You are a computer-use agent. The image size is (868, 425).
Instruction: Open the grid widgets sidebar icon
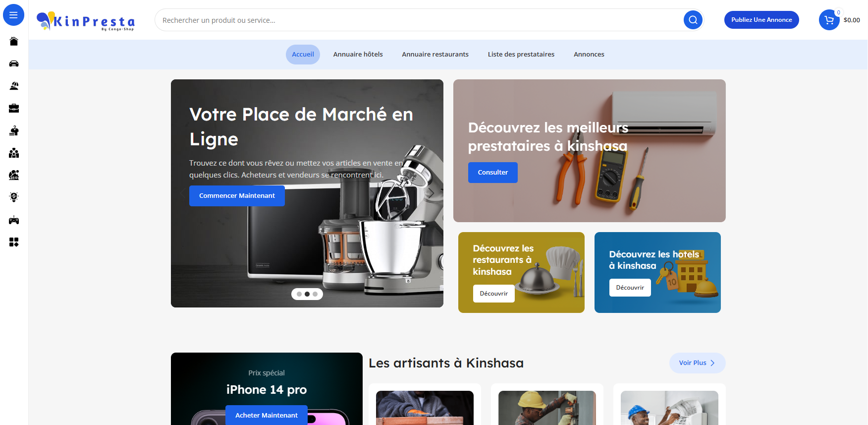[14, 242]
